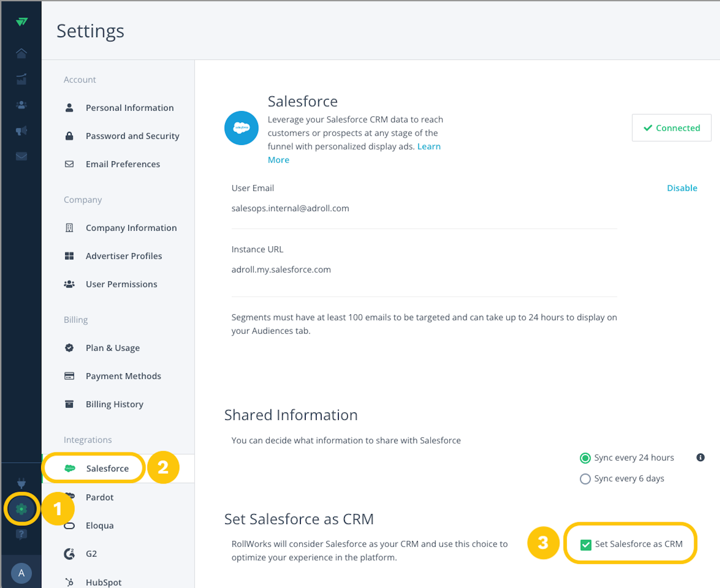Open the email envelope sidebar icon
Viewport: 720px width, 588px height.
coord(22,156)
